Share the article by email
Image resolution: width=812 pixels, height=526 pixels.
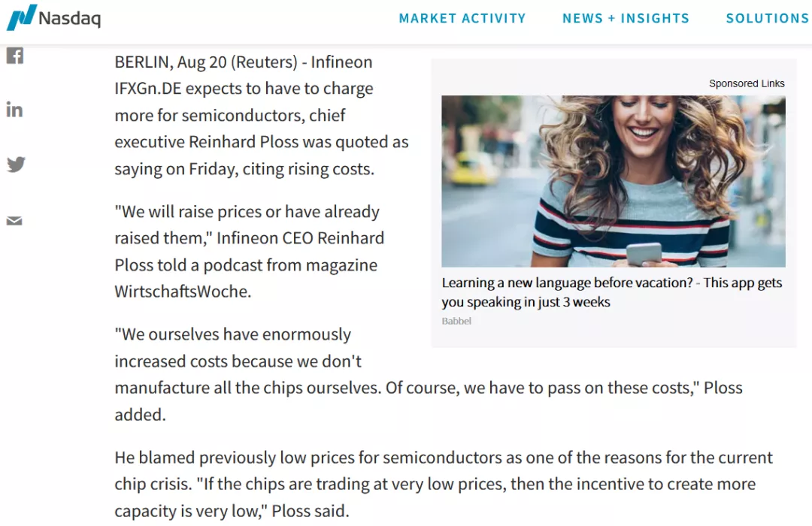click(x=15, y=221)
